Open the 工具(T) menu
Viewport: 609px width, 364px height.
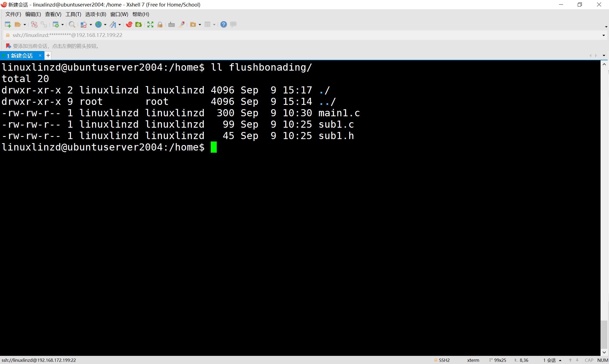coord(73,14)
